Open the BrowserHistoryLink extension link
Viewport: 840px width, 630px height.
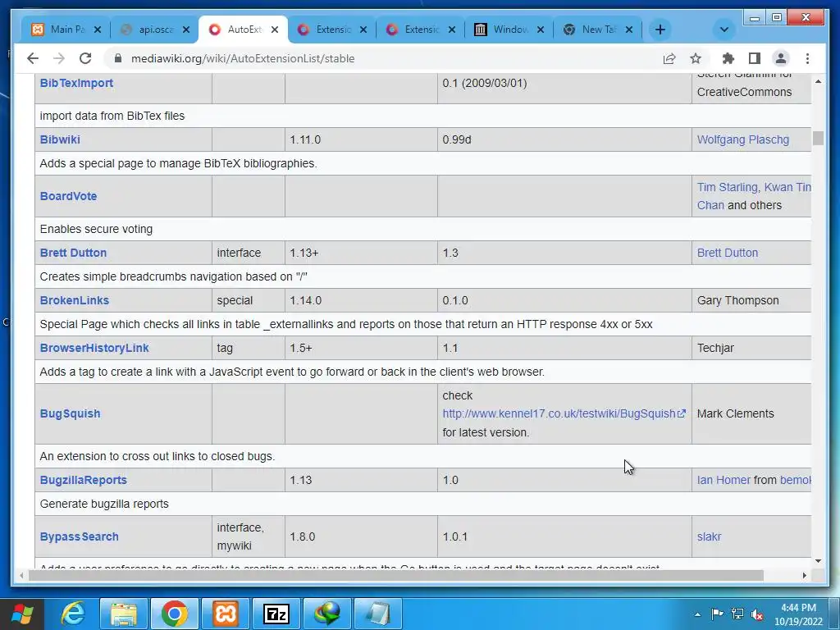point(94,348)
